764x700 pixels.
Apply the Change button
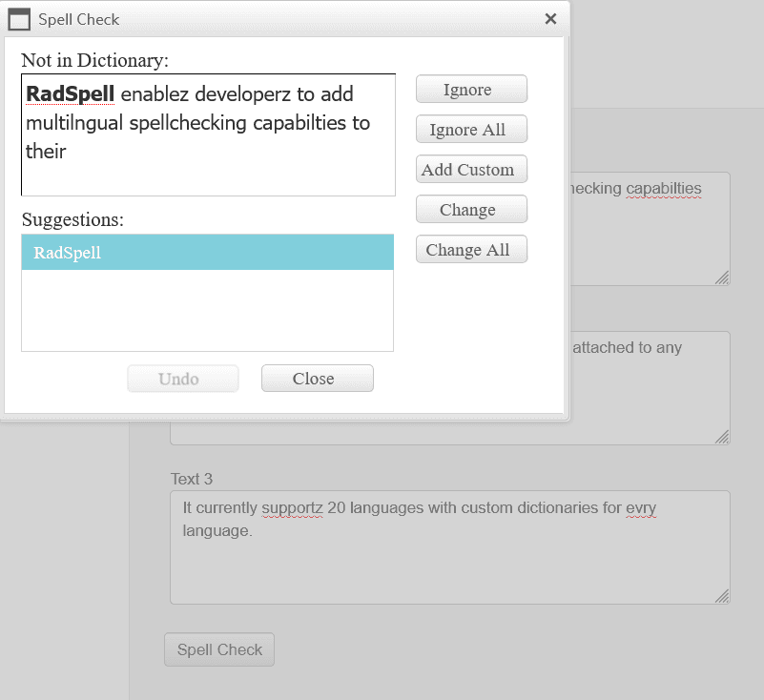471,209
